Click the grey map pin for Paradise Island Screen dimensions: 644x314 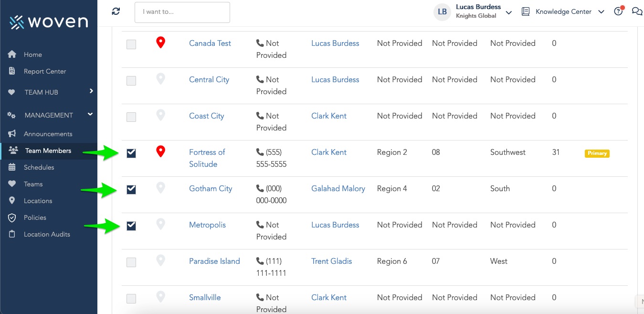pos(161,261)
